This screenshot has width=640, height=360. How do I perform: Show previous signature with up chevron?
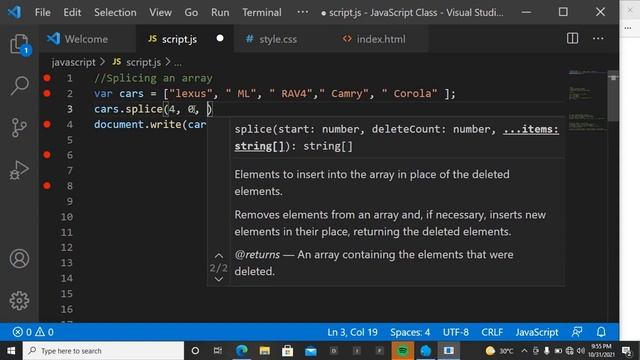click(219, 256)
